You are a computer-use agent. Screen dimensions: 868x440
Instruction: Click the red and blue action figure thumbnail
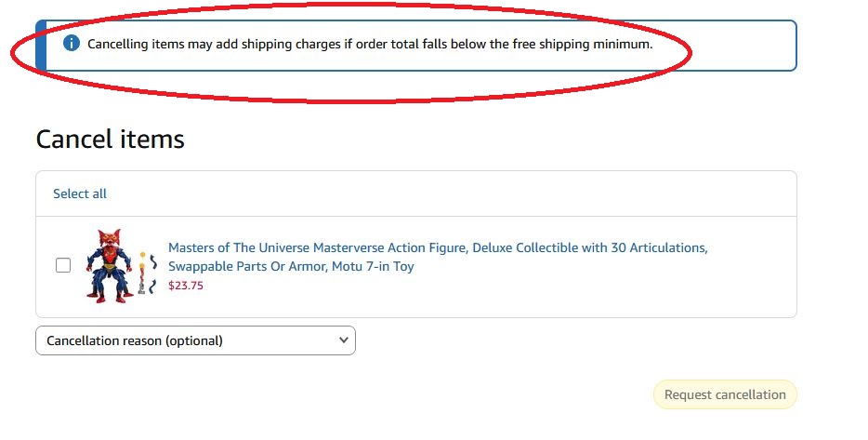coord(109,266)
